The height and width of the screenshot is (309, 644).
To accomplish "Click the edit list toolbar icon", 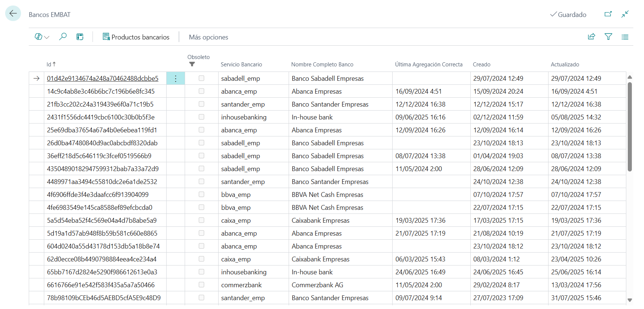I will pos(80,37).
